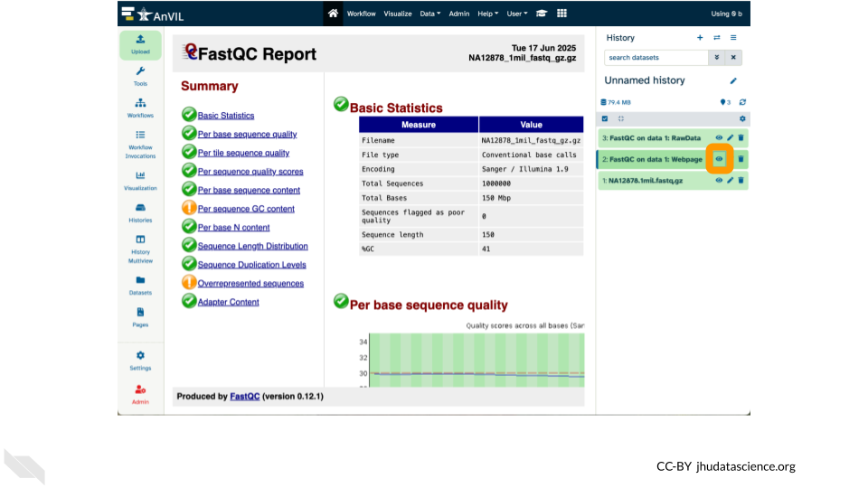Expand the 3: FastQC on data 1: RawData item
Image resolution: width=868 pixels, height=488 pixels.
(x=652, y=137)
